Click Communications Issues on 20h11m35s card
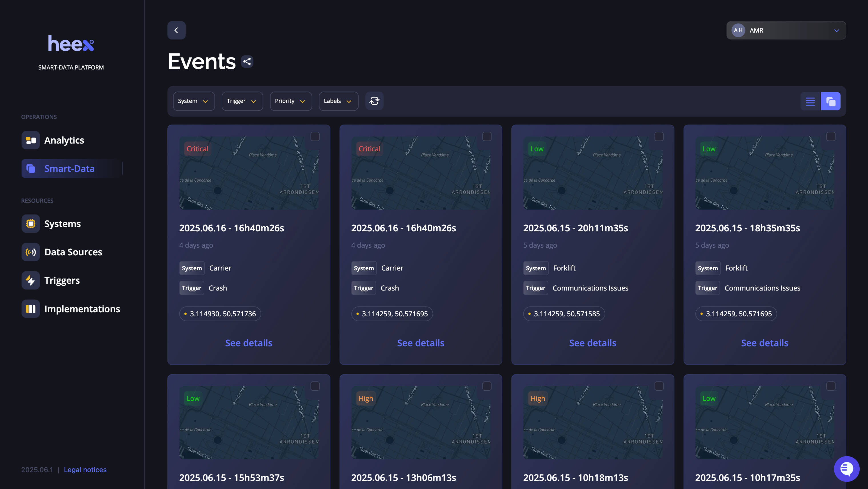 coord(590,288)
